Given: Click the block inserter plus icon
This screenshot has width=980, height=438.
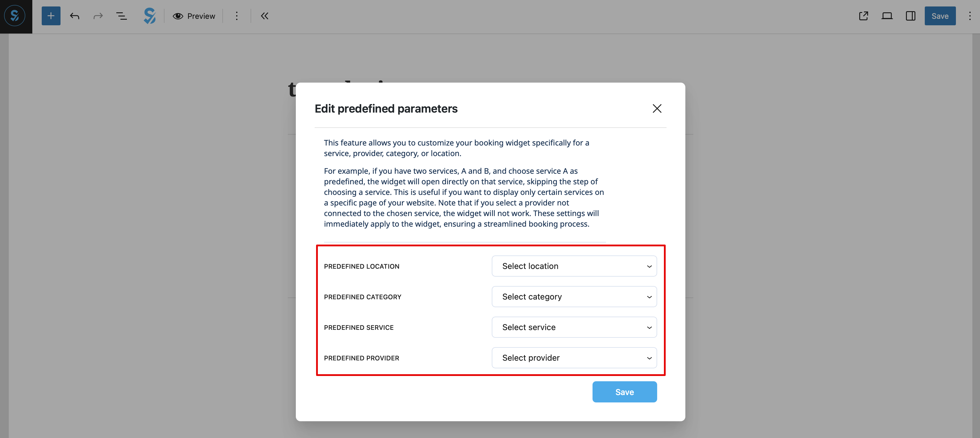Looking at the screenshot, I should 51,16.
